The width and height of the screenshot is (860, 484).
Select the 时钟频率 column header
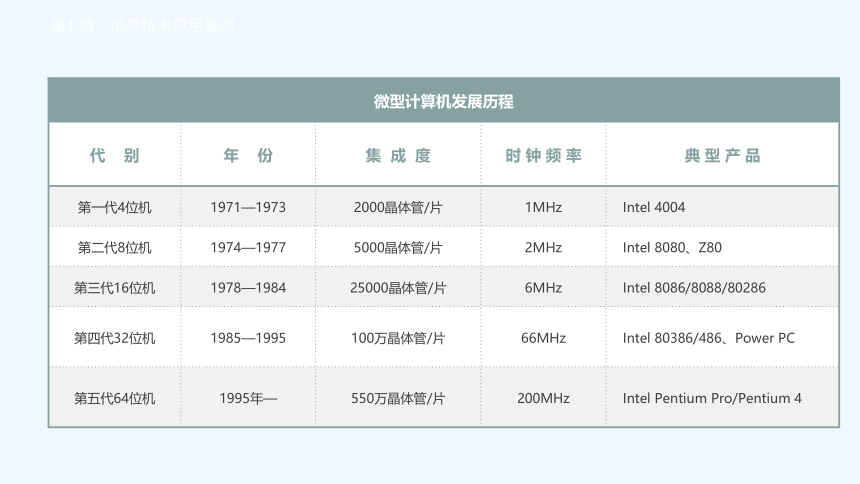click(544, 156)
